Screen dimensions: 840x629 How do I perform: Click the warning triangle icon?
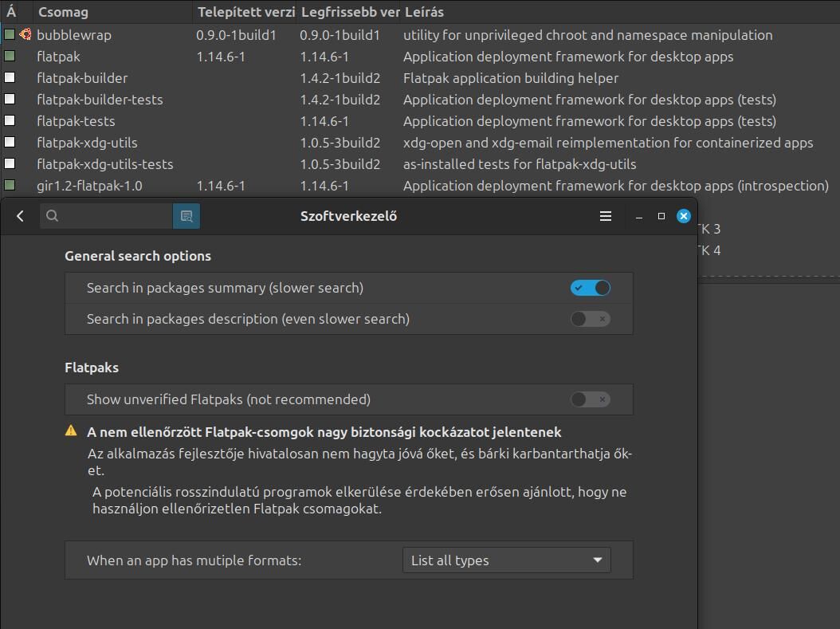tap(71, 430)
